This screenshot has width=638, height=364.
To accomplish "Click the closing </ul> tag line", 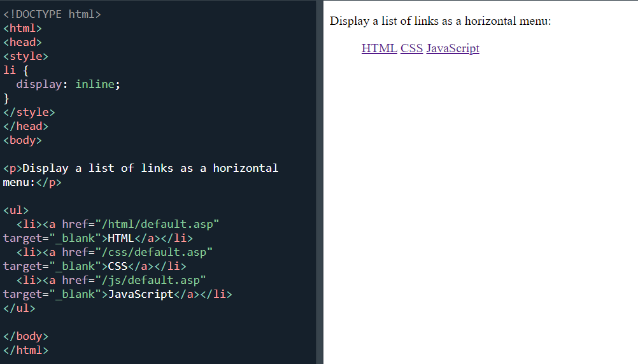I will pos(19,308).
